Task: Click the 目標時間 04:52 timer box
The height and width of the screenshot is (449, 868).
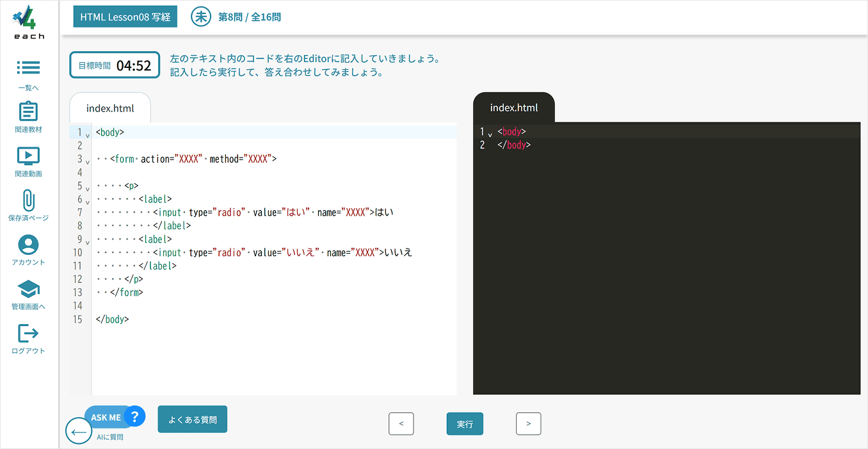Action: coord(115,65)
